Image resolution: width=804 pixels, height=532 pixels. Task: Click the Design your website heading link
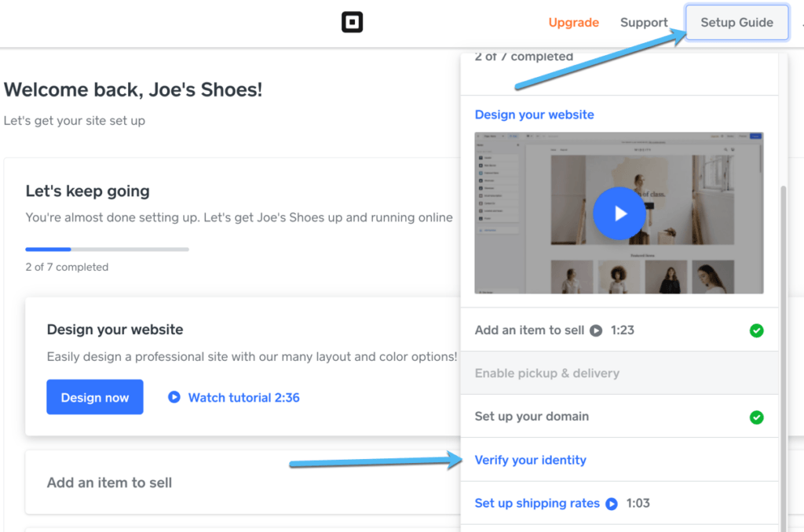[534, 115]
